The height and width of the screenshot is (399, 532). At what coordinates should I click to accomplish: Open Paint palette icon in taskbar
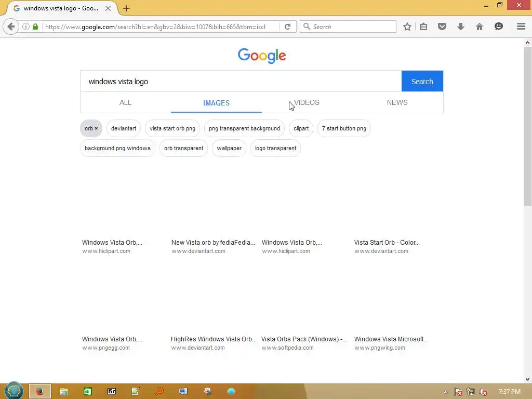coord(207,391)
